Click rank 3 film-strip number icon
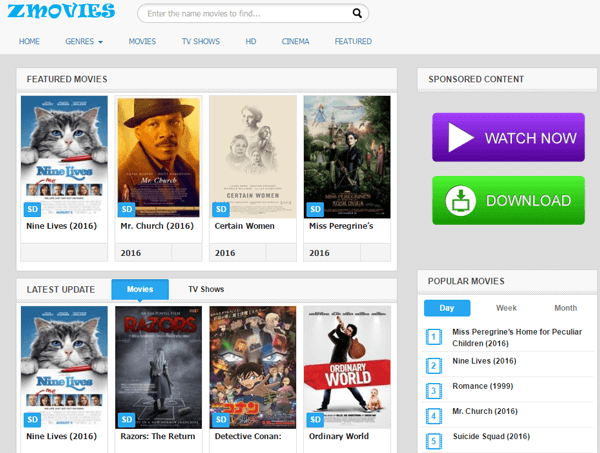 coord(434,391)
